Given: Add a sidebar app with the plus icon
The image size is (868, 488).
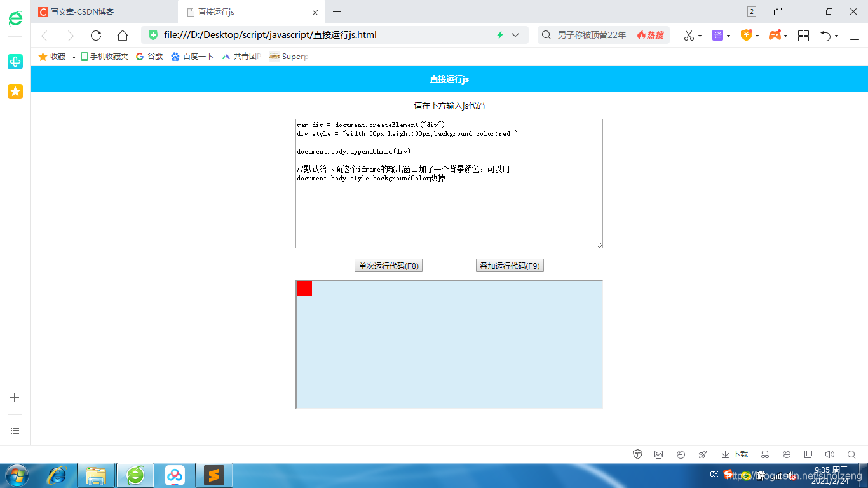Looking at the screenshot, I should tap(15, 398).
